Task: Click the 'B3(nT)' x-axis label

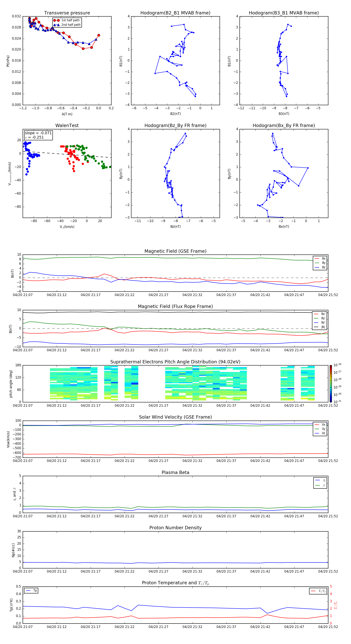Action: (x=284, y=114)
